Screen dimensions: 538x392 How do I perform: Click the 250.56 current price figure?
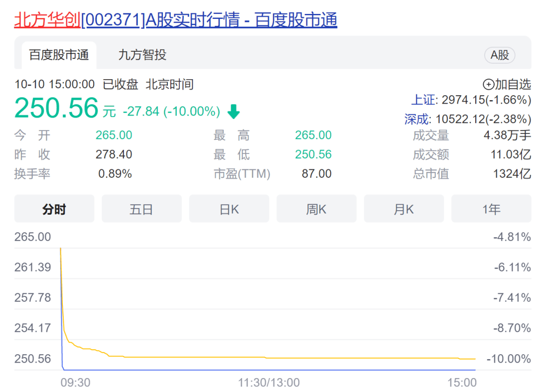tap(57, 108)
